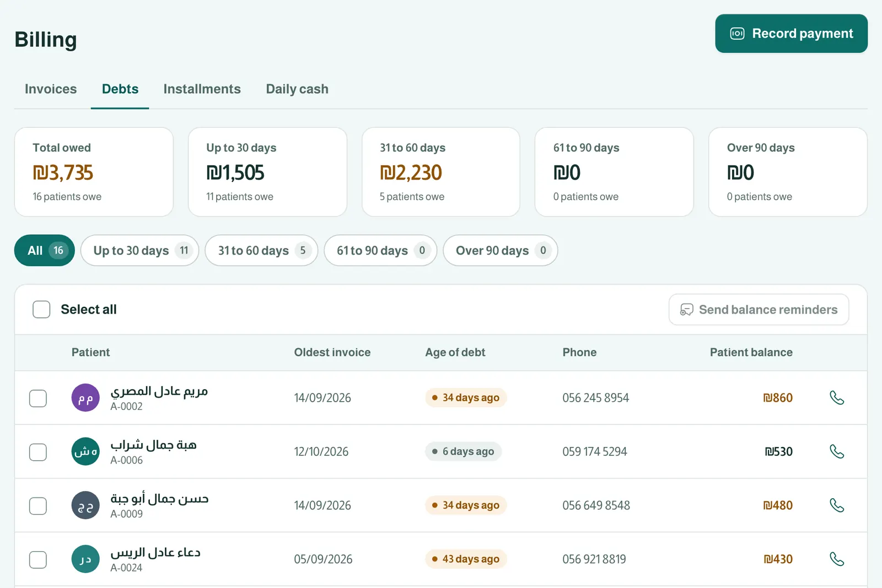Open the Daily cash tab
The image size is (882, 588).
[297, 89]
